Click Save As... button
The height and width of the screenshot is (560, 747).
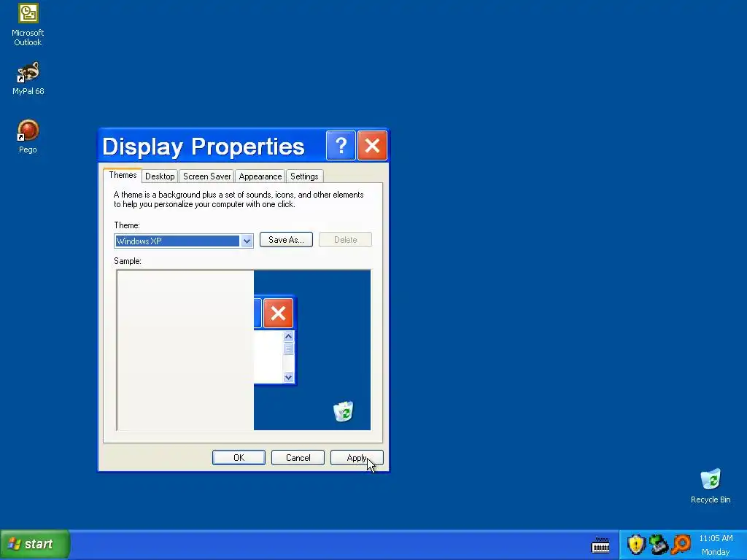(x=286, y=239)
